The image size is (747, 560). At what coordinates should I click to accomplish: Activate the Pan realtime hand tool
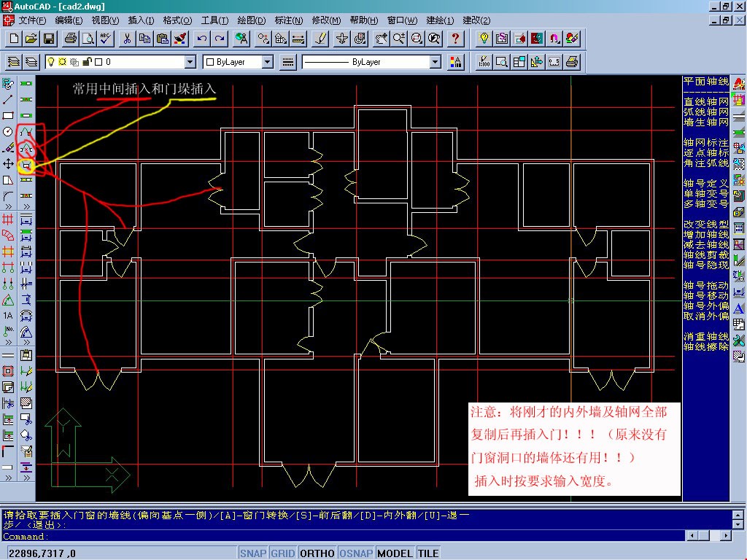pos(381,39)
